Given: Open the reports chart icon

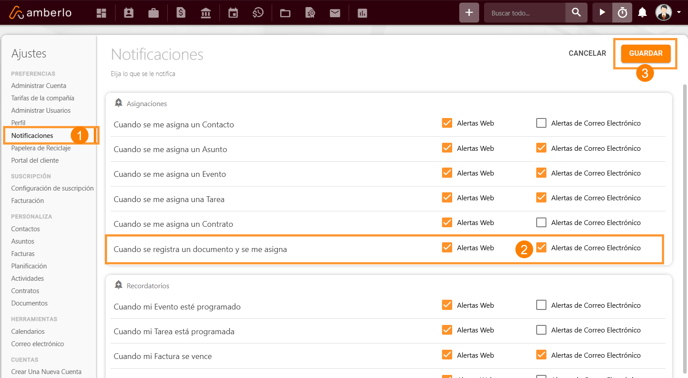Looking at the screenshot, I should [362, 14].
